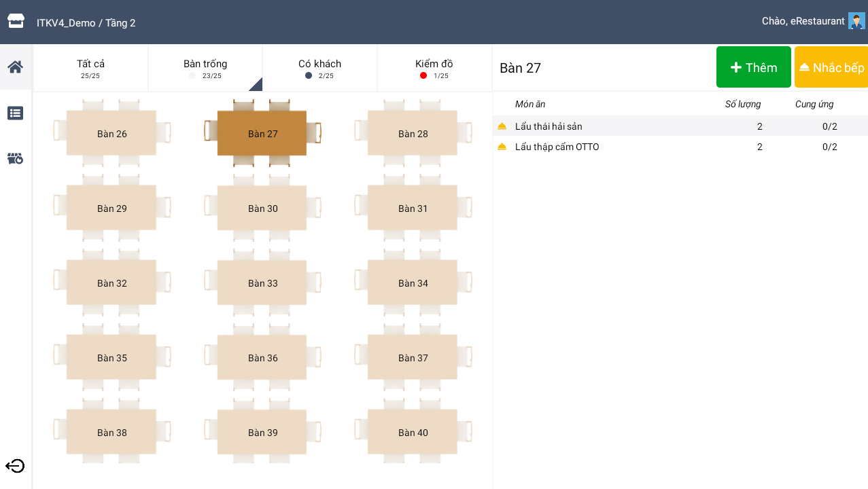The height and width of the screenshot is (489, 868).
Task: Select table Bàn 37
Action: click(x=413, y=358)
